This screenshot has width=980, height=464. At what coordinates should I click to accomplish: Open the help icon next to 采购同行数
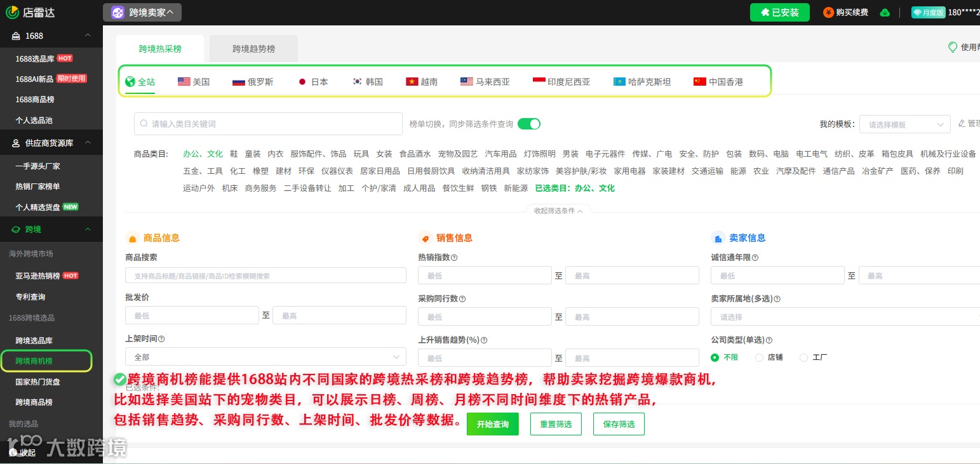coord(462,299)
